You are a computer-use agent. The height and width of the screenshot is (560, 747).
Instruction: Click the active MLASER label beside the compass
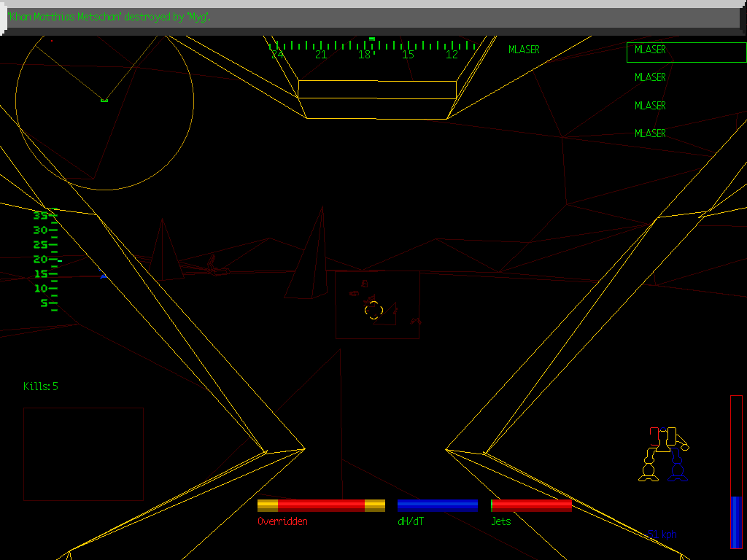pyautogui.click(x=524, y=50)
